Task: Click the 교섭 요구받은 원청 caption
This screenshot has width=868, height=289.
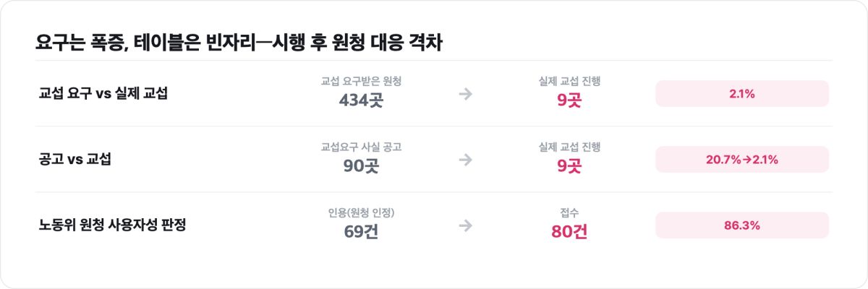Action: 361,81
